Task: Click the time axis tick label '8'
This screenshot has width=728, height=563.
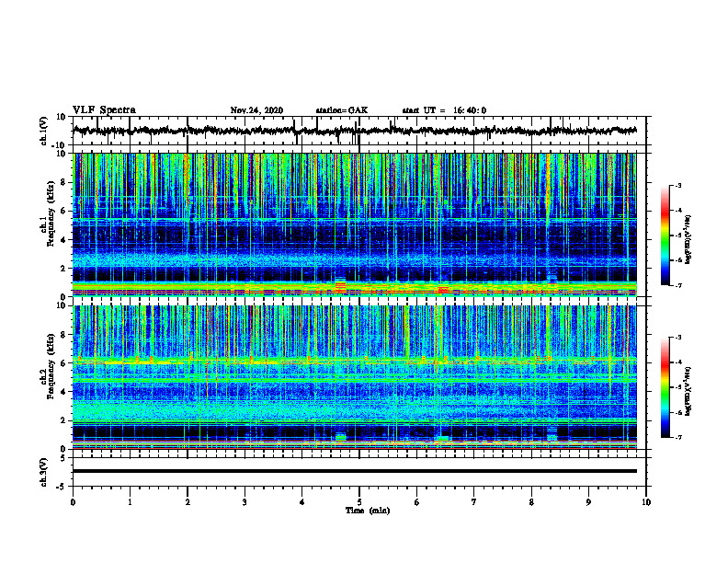Action: click(531, 502)
